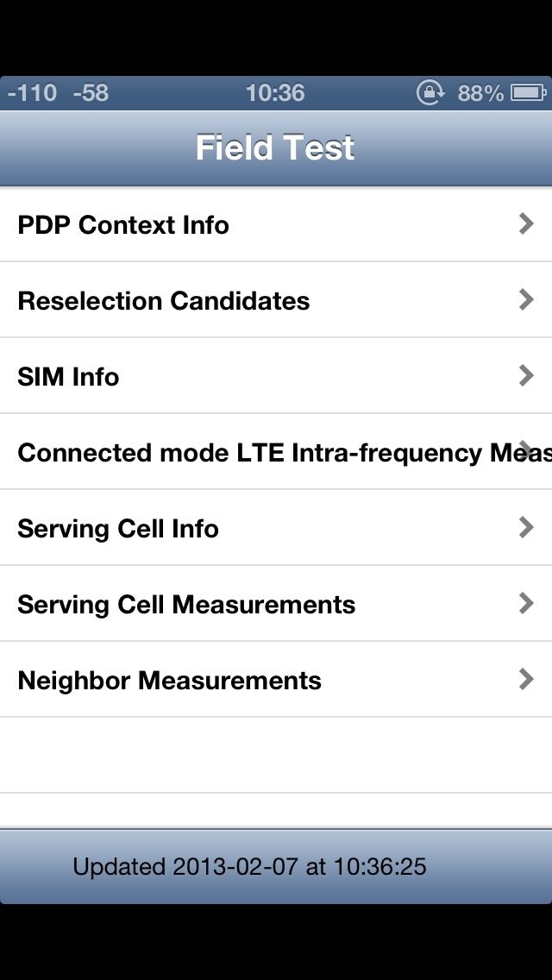Tap chevron beside Serving Cell Measurements

[526, 603]
